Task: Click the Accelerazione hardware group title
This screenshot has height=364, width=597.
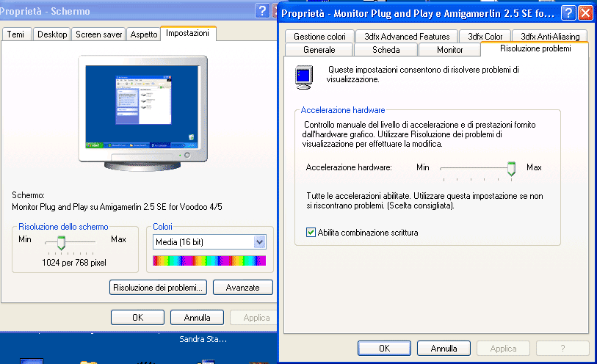Action: click(343, 110)
